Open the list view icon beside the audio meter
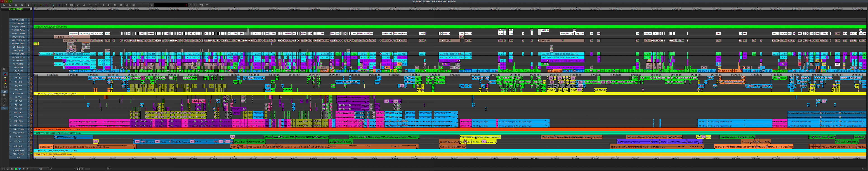Image resolution: width=868 pixels, height=171 pixels. pos(190,5)
